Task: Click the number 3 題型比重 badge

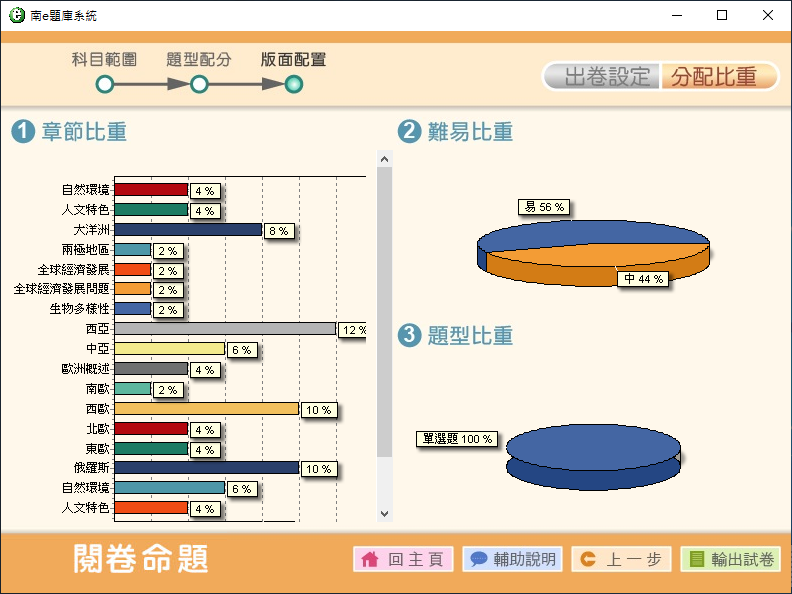Action: tap(409, 336)
